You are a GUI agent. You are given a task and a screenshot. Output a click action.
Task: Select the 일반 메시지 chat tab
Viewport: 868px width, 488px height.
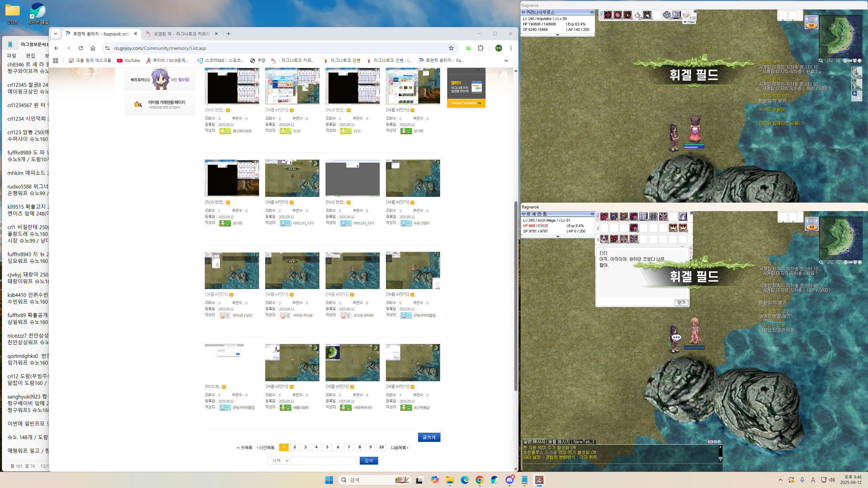(534, 441)
